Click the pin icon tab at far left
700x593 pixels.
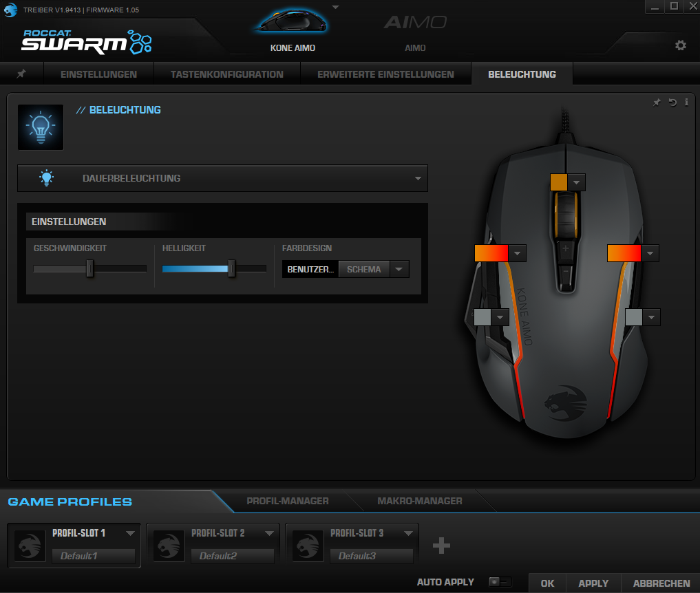21,74
